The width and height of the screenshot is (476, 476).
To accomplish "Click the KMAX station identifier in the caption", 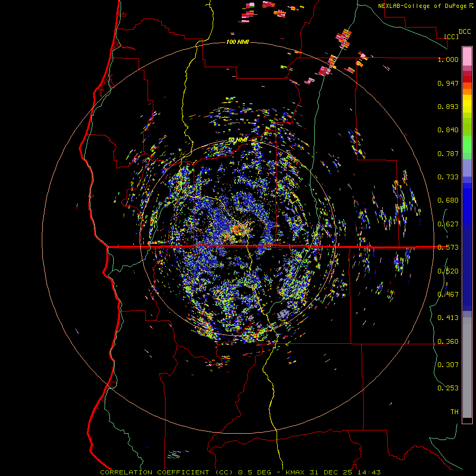I will pyautogui.click(x=295, y=472).
